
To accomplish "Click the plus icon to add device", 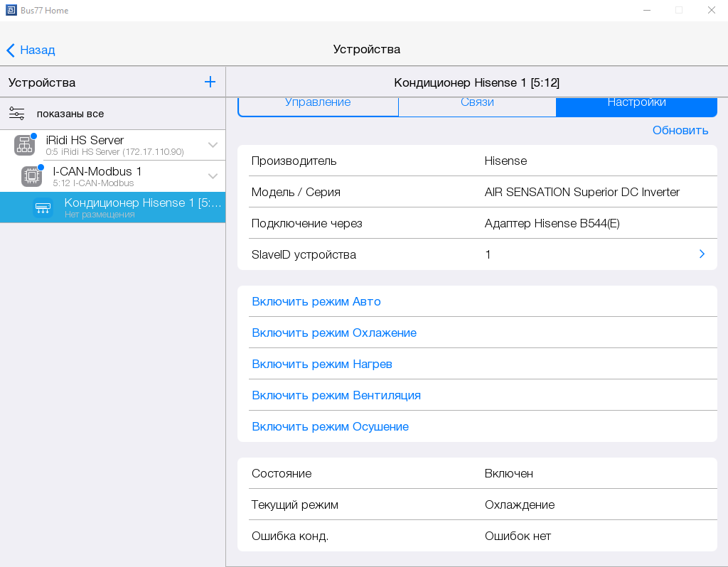I will [x=210, y=82].
